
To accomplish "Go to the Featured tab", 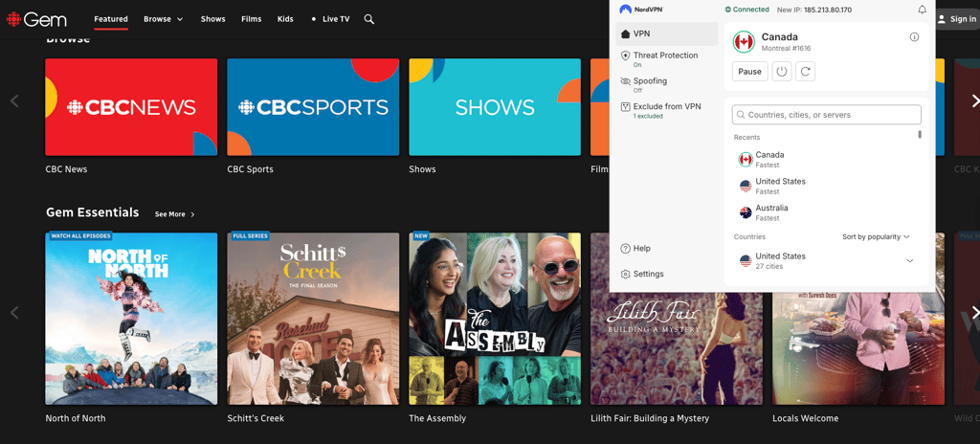I will 111,19.
